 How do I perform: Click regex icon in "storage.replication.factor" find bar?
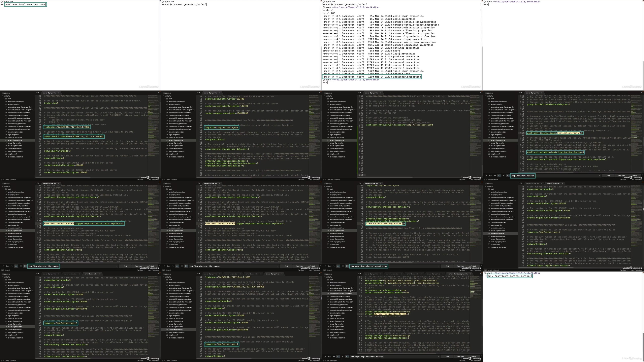pos(325,357)
